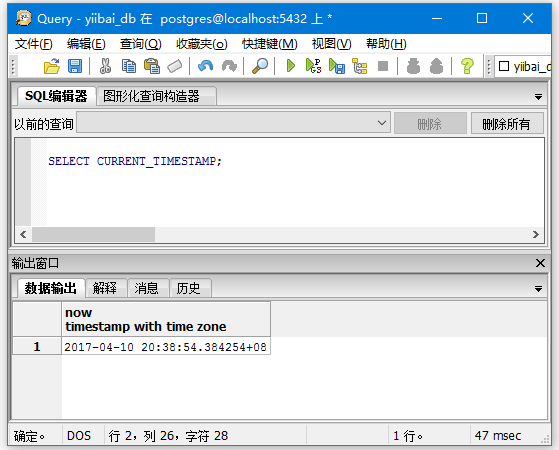Copy selected text in toolbar
559x450 pixels.
tap(129, 66)
